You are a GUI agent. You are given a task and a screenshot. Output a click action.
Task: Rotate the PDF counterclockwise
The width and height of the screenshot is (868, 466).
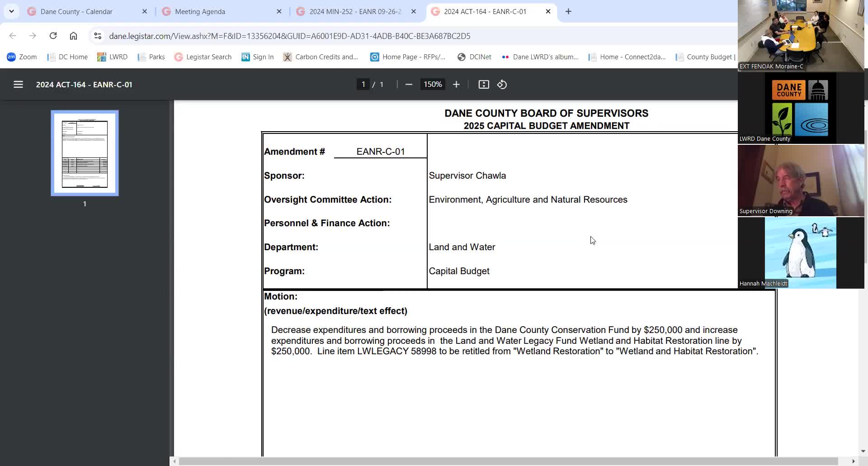point(502,85)
